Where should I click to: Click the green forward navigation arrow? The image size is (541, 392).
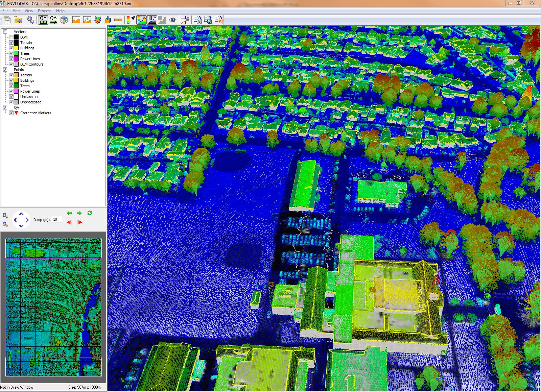pos(79,213)
